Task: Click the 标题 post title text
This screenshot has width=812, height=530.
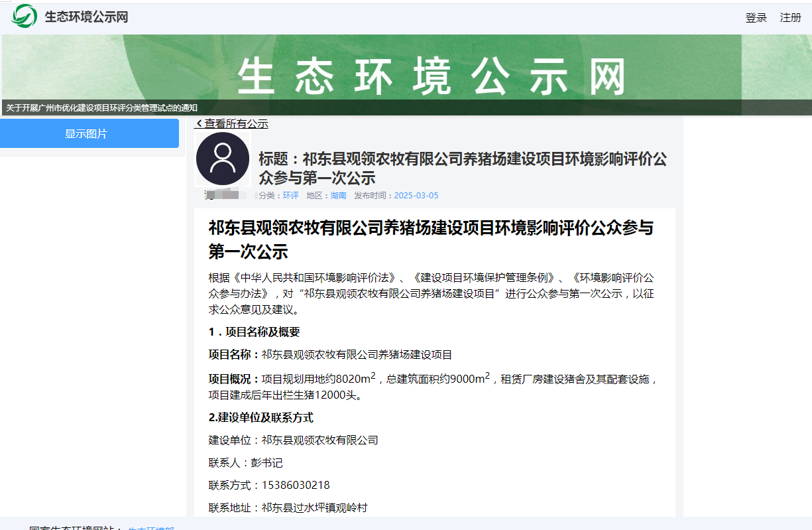Action: (x=462, y=168)
